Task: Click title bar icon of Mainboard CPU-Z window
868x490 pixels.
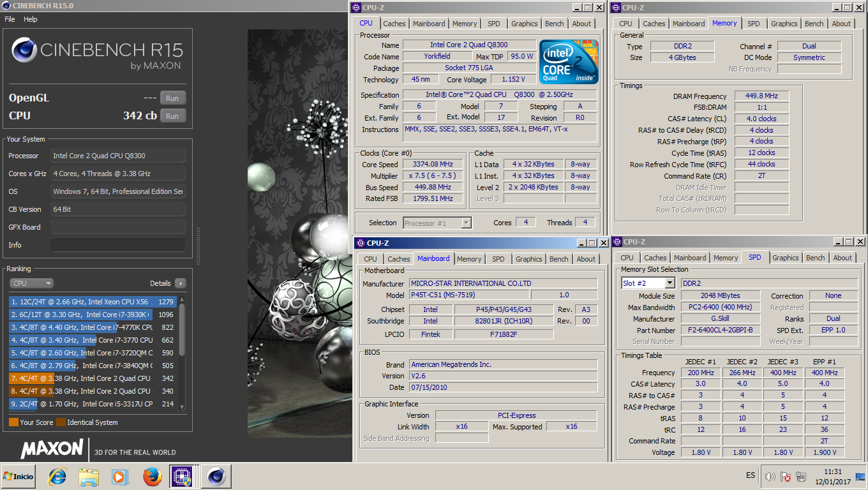Action: click(x=360, y=243)
